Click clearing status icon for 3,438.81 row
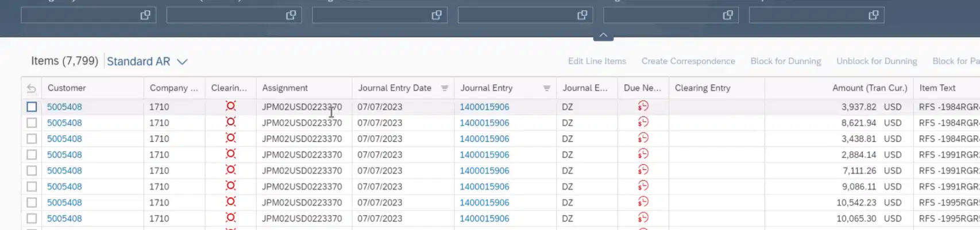Image resolution: width=980 pixels, height=230 pixels. point(230,138)
